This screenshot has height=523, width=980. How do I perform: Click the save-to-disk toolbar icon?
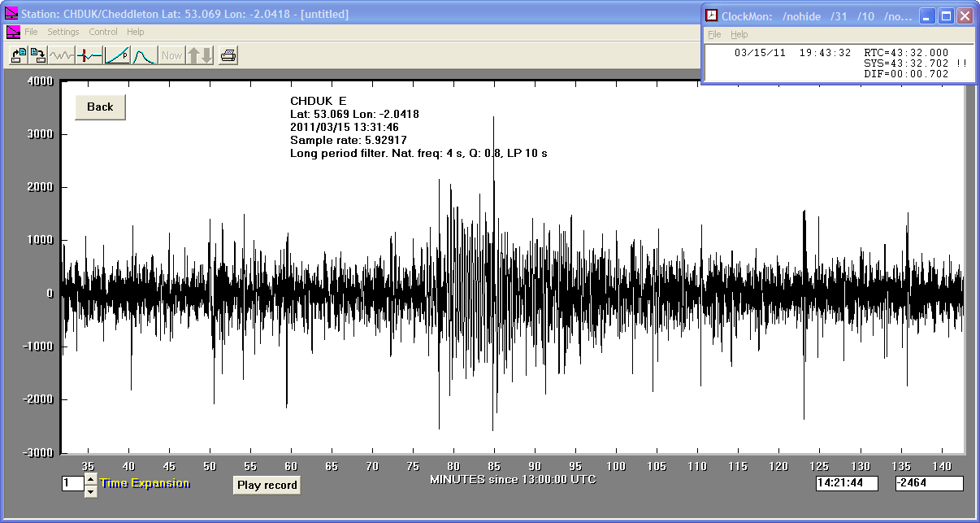[x=37, y=55]
